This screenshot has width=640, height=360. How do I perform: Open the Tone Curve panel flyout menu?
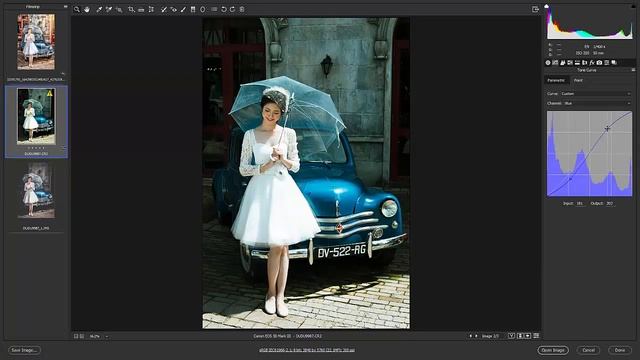click(x=633, y=70)
